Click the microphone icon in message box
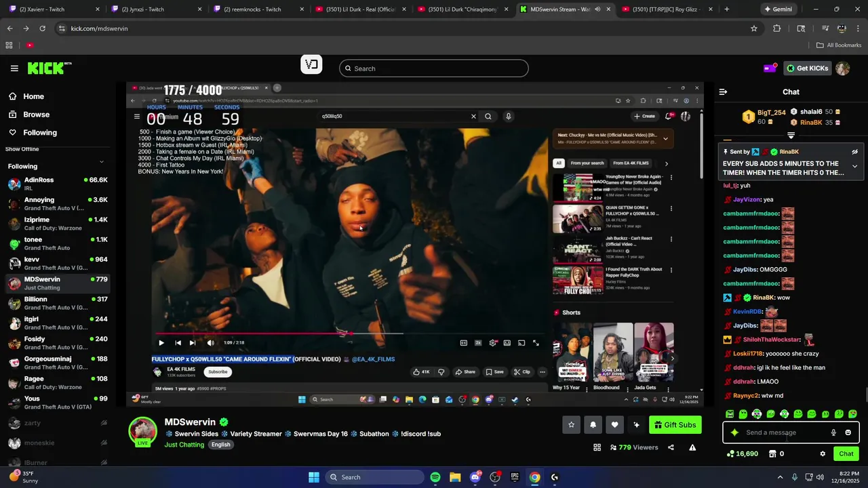868x488 pixels. [x=833, y=432]
